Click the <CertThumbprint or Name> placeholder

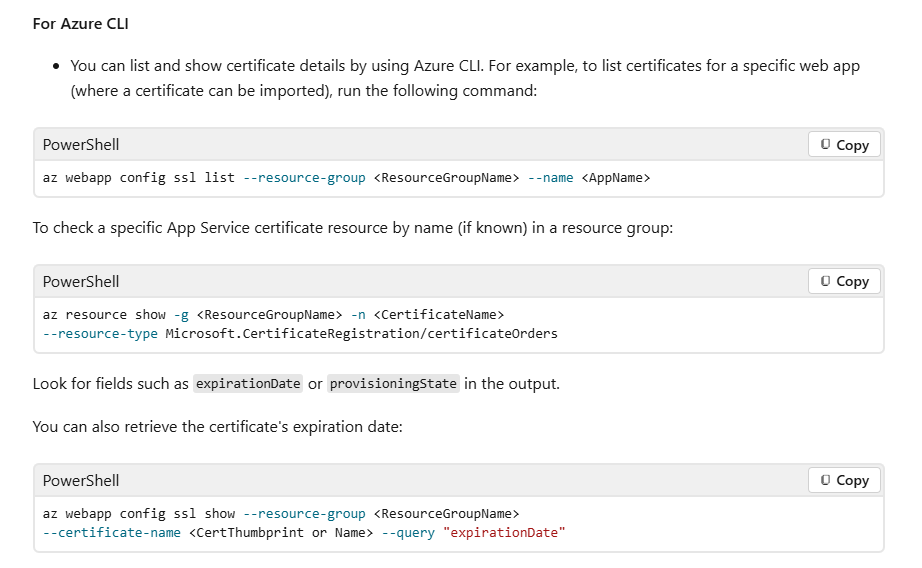(280, 532)
